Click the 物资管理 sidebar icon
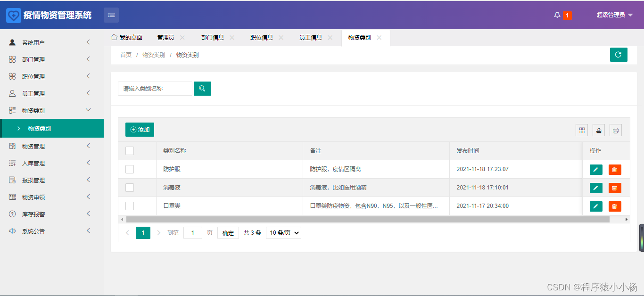The height and width of the screenshot is (296, 644). pos(12,146)
